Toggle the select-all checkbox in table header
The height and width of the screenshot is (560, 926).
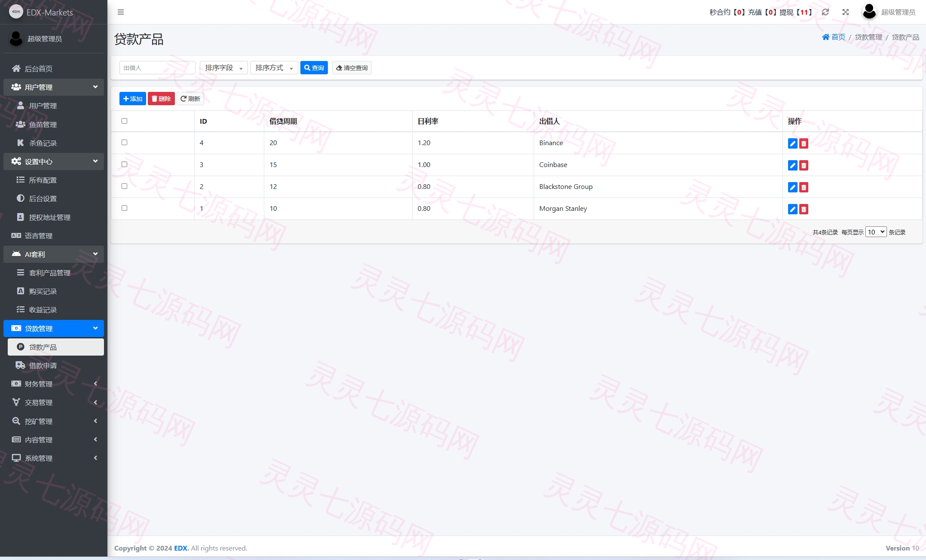click(x=124, y=121)
